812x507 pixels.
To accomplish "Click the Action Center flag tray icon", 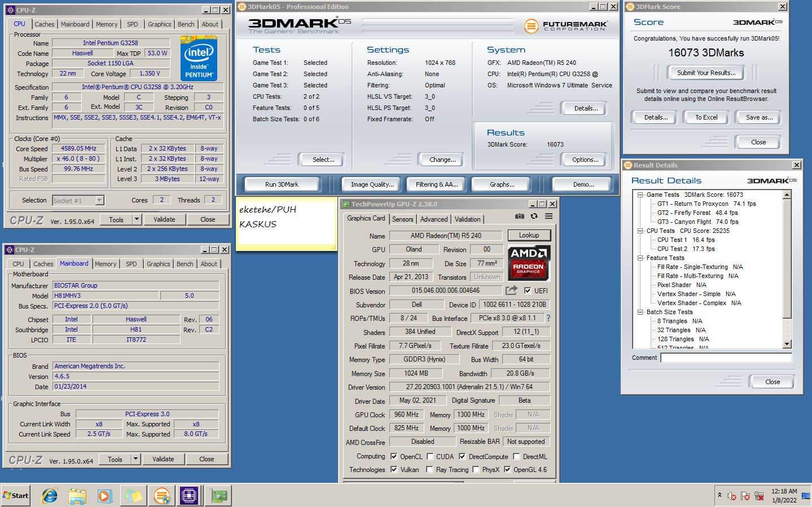I will (745, 496).
